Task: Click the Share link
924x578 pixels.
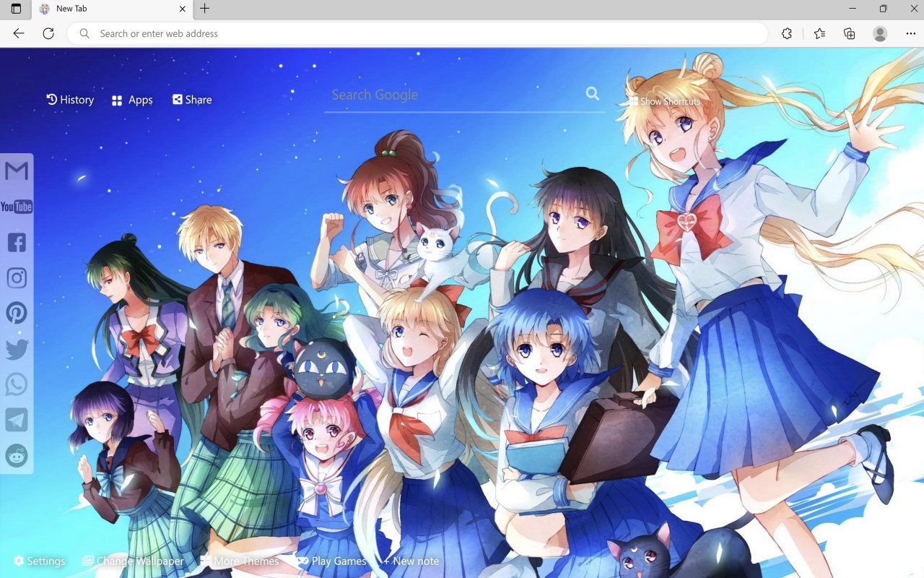Action: 192,100
